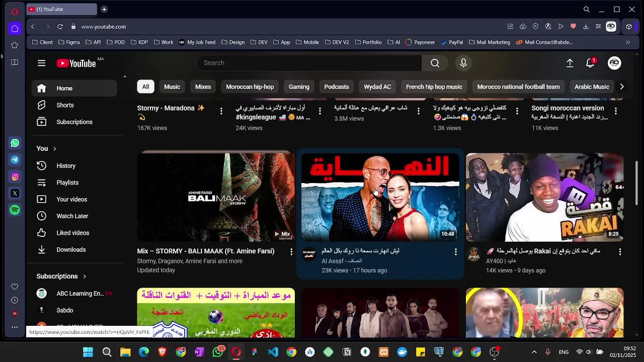Open Instagram in Opera sidebar

tap(15, 176)
